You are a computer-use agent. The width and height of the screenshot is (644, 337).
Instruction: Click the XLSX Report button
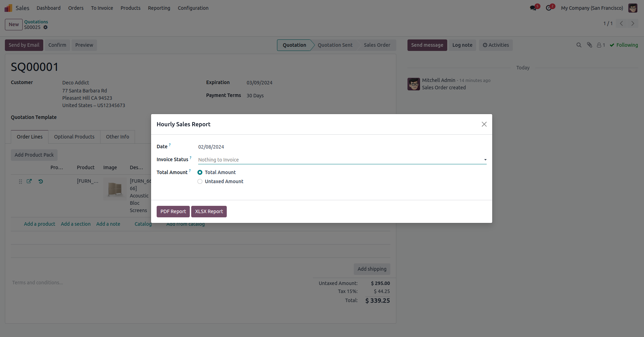point(209,211)
